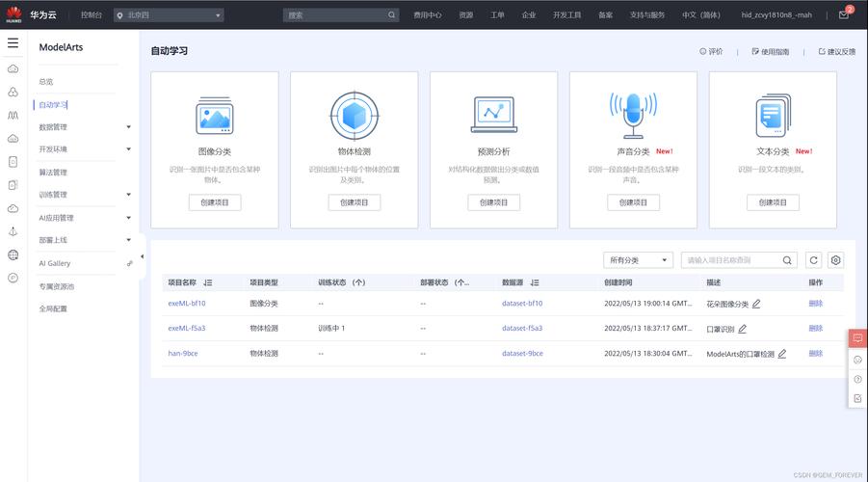Open AI Gallery external link icon
Screen dimensions: 868x482
click(x=129, y=263)
